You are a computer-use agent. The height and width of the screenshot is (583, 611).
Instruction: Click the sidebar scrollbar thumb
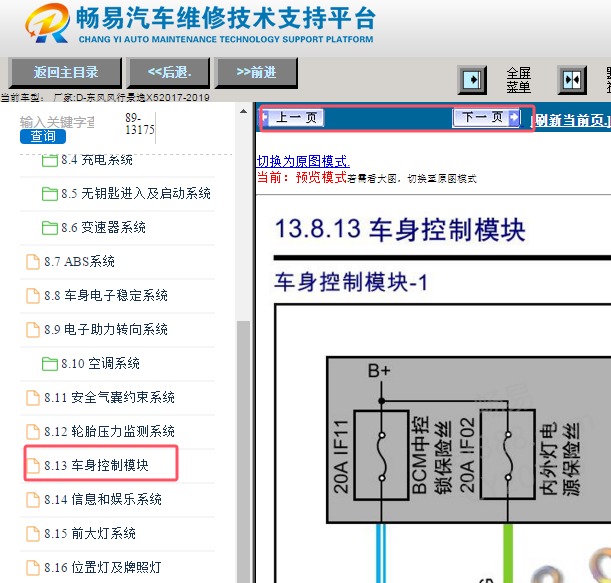pyautogui.click(x=244, y=452)
